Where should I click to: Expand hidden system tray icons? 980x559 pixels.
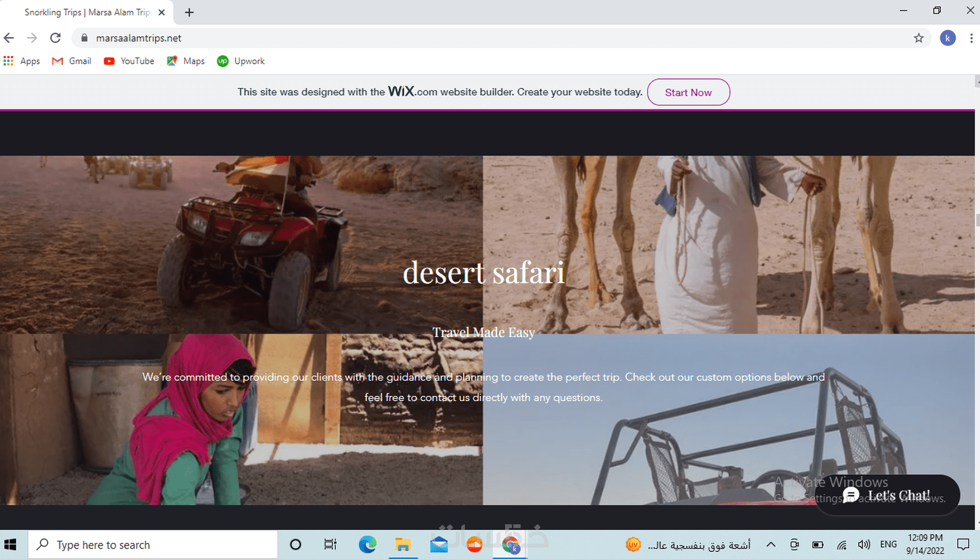tap(771, 544)
